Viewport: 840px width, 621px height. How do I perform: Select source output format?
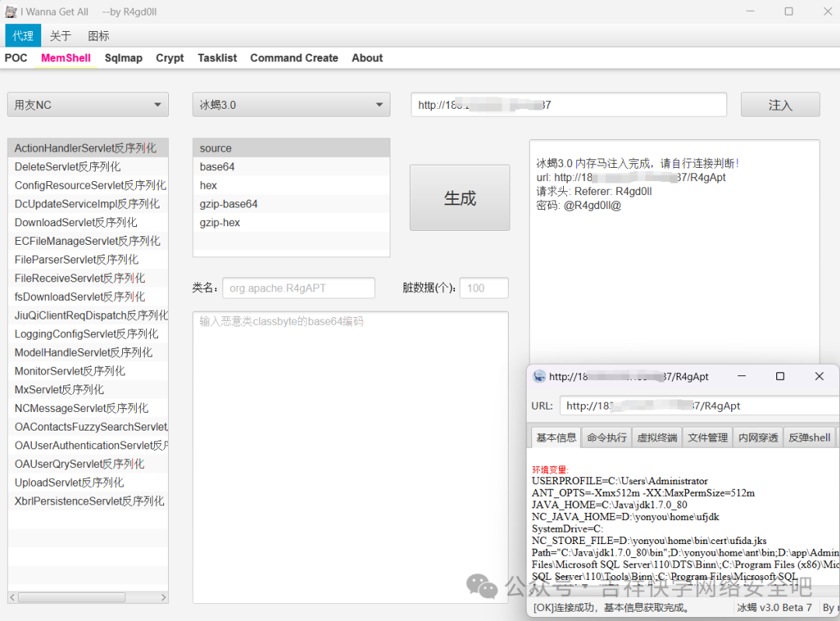[292, 148]
